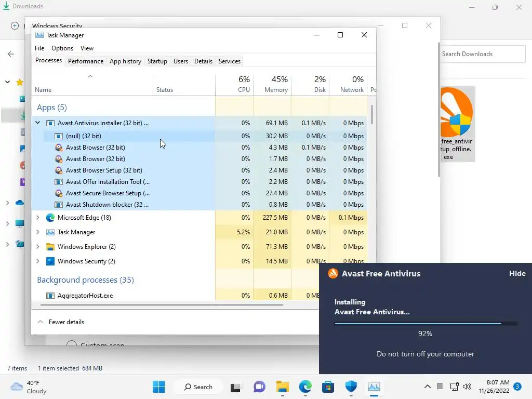Select the Avast Offer Installation Tool row
The image size is (532, 399).
pyautogui.click(x=199, y=182)
